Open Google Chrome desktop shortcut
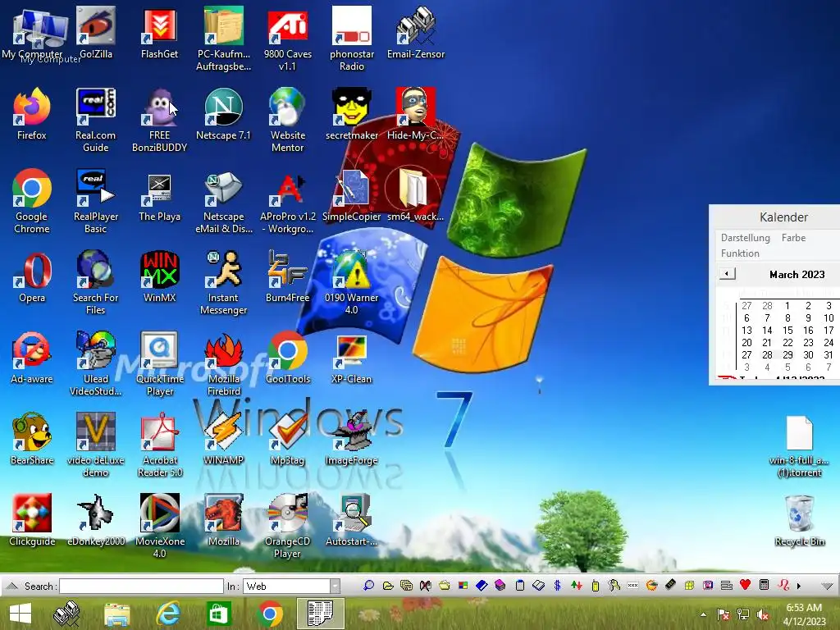The image size is (840, 630). [32, 202]
